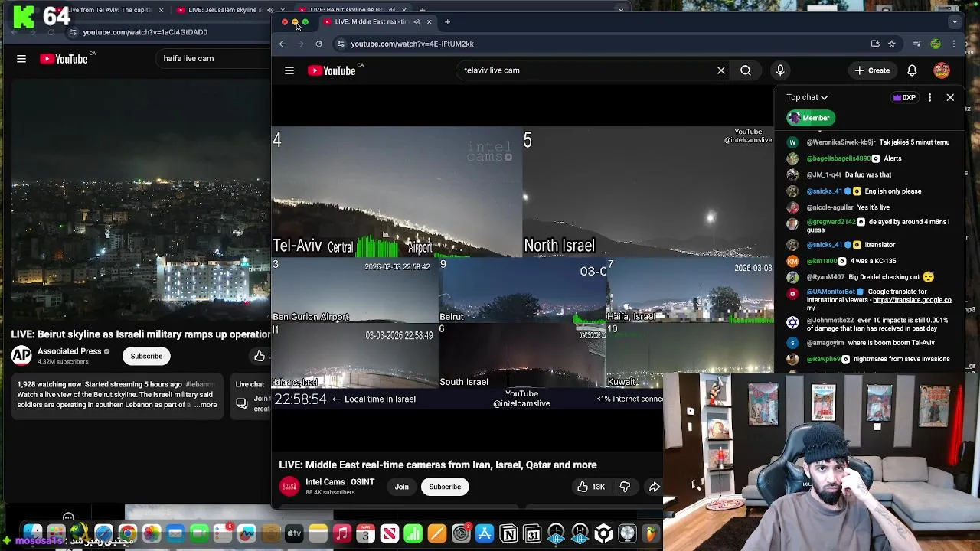Screen dimensions: 980x551
Task: Open a new tab in front window
Action: click(x=447, y=22)
